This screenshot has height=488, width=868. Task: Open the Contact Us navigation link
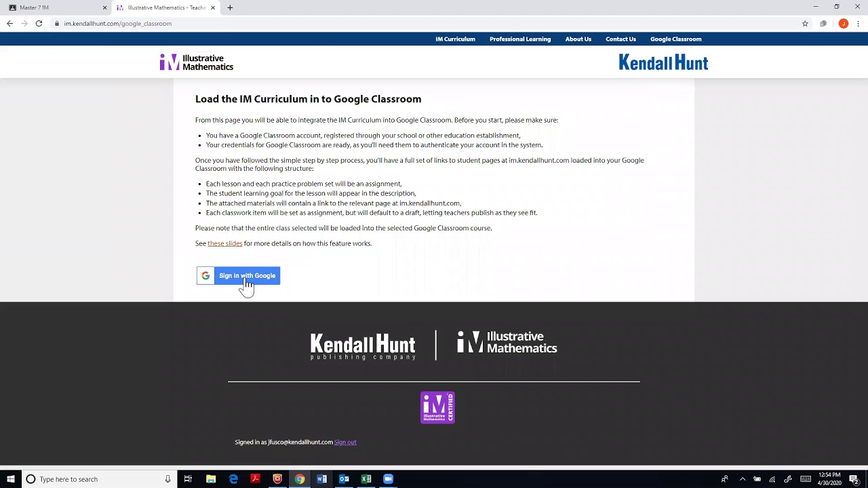tap(620, 39)
